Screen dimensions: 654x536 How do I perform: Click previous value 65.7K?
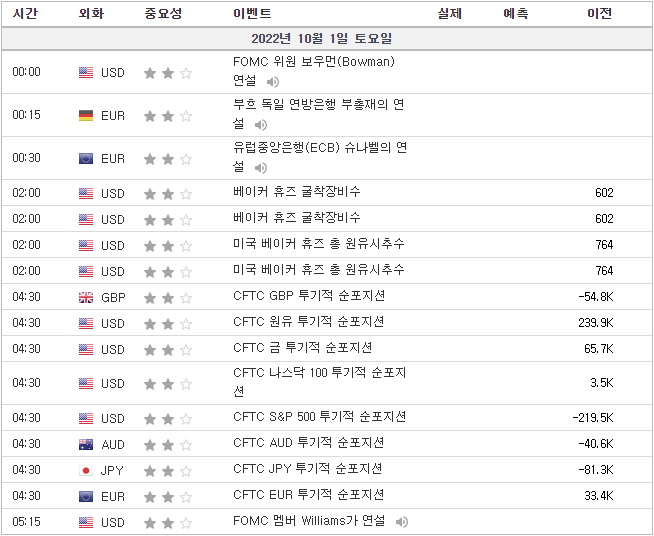tap(599, 349)
